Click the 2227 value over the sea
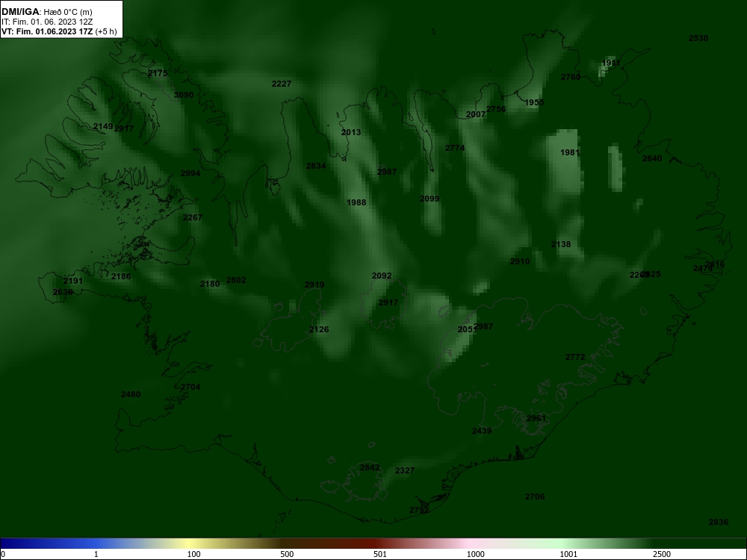 pos(282,84)
